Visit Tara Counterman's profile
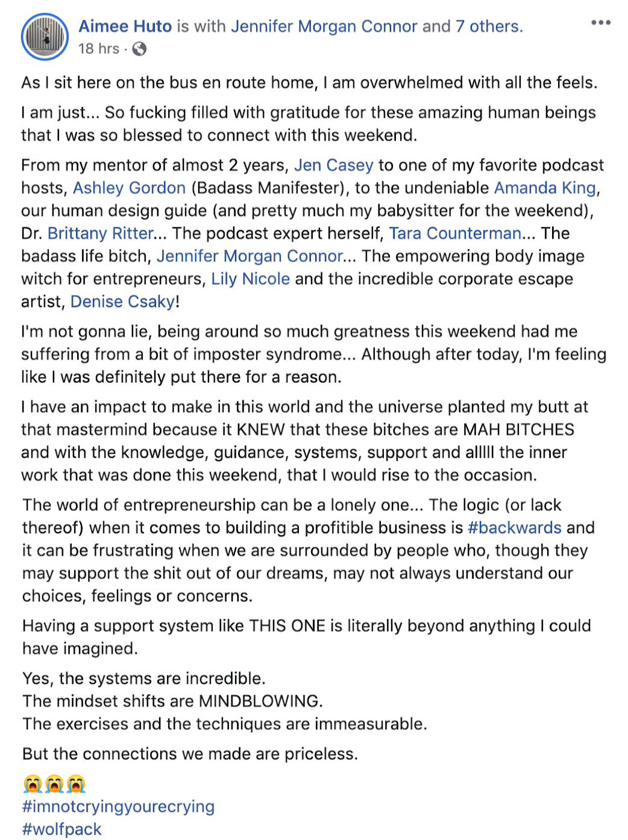The image size is (628, 840). [x=455, y=233]
